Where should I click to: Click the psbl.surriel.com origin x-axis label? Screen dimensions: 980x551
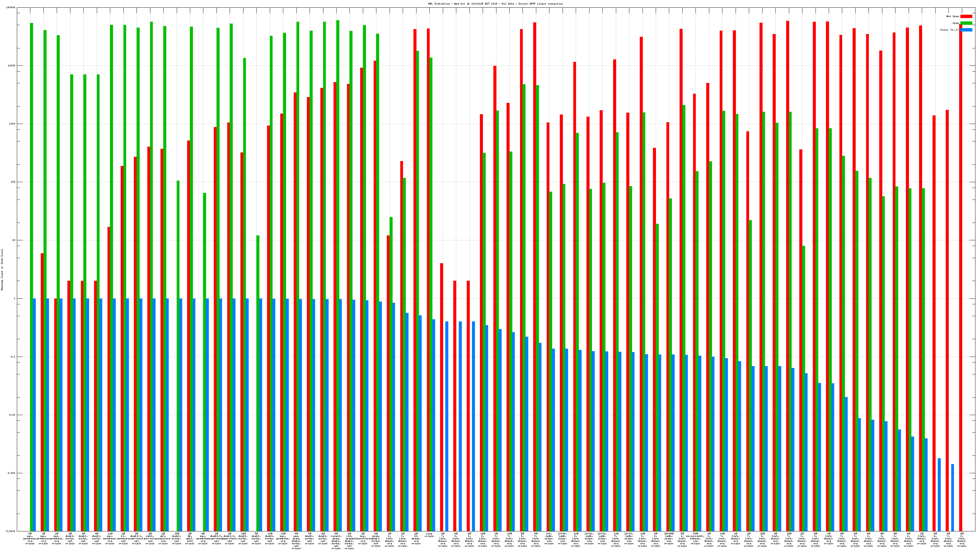click(x=150, y=539)
